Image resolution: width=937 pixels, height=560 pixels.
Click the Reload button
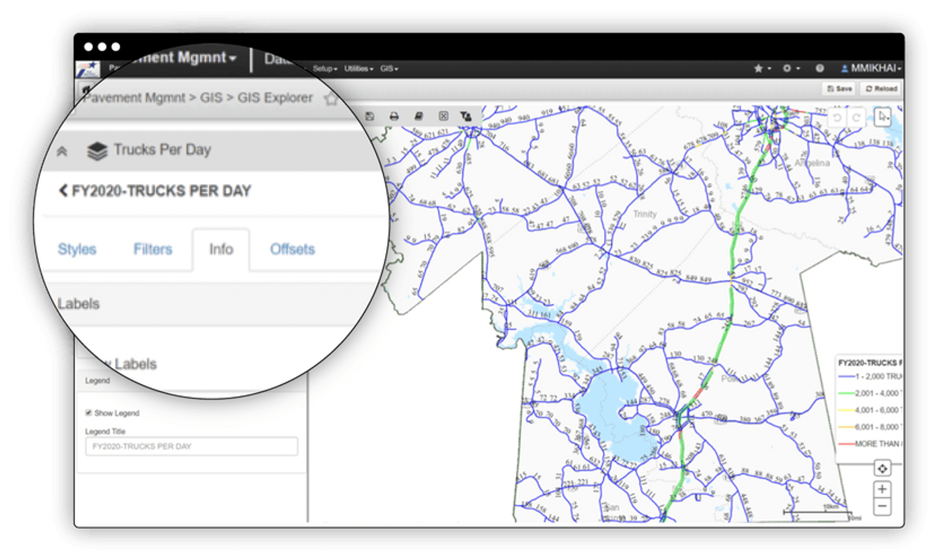tap(881, 89)
